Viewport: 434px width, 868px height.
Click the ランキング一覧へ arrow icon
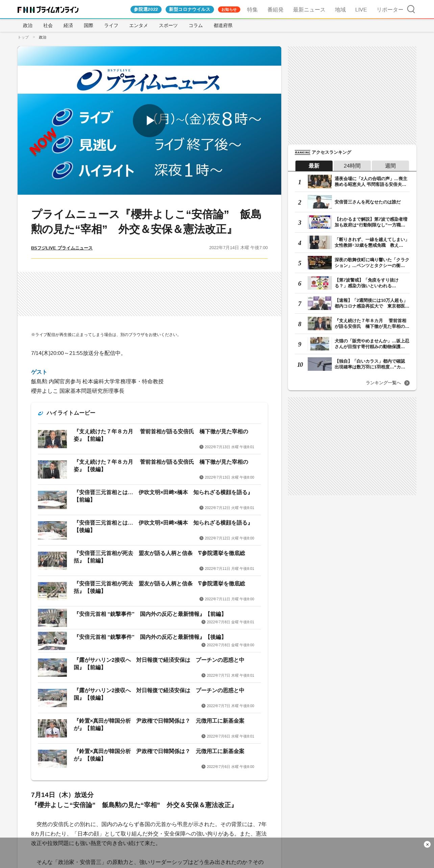click(407, 383)
